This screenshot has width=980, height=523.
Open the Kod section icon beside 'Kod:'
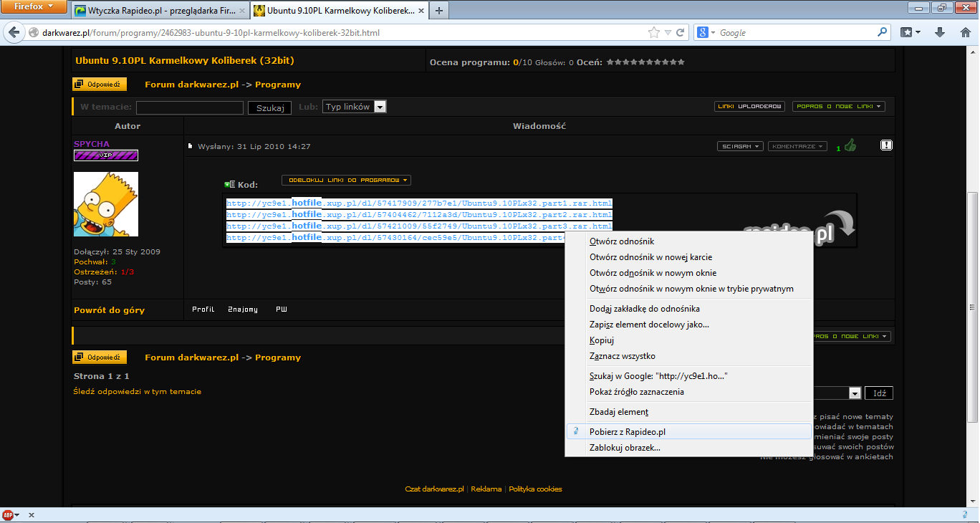tap(229, 185)
